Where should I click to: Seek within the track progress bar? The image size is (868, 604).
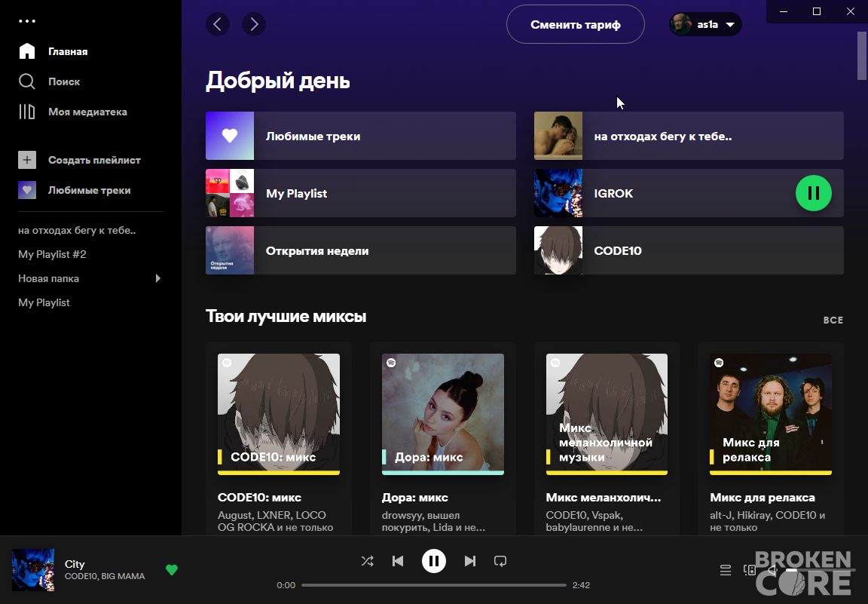click(434, 585)
